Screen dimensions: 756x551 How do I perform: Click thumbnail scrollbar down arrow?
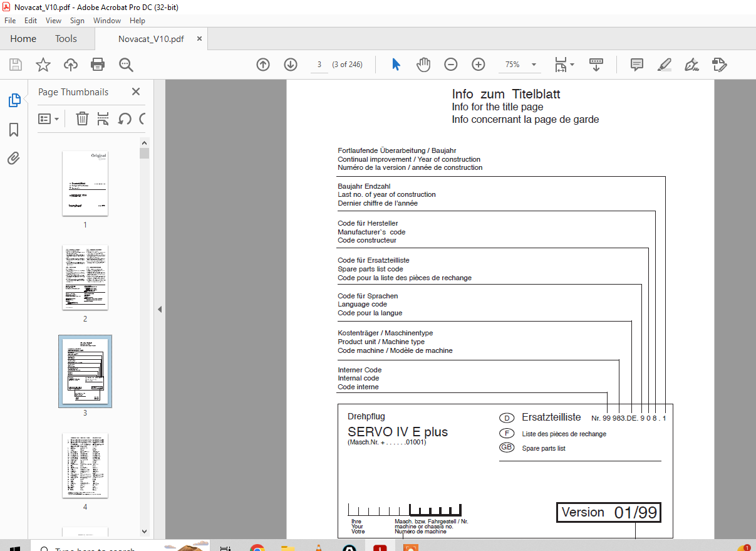[x=144, y=532]
